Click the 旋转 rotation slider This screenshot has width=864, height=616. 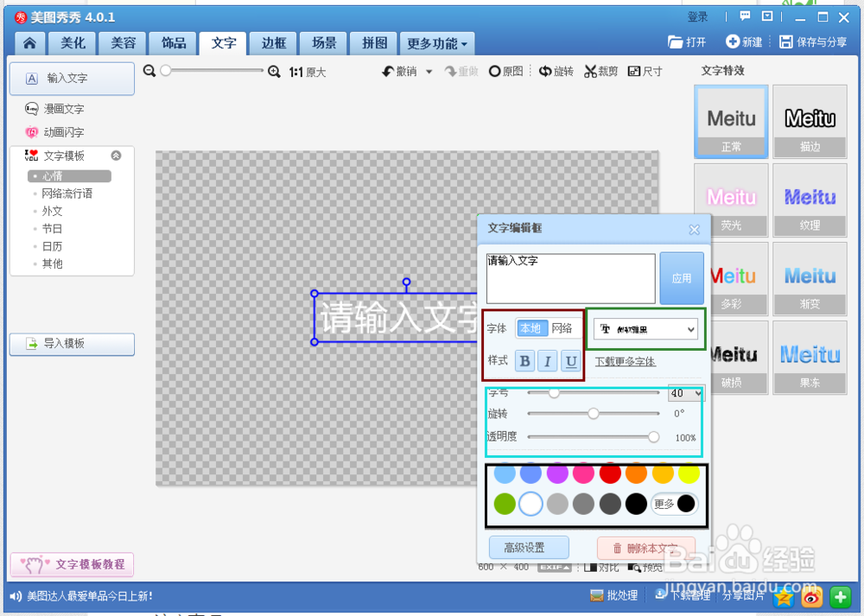(593, 413)
